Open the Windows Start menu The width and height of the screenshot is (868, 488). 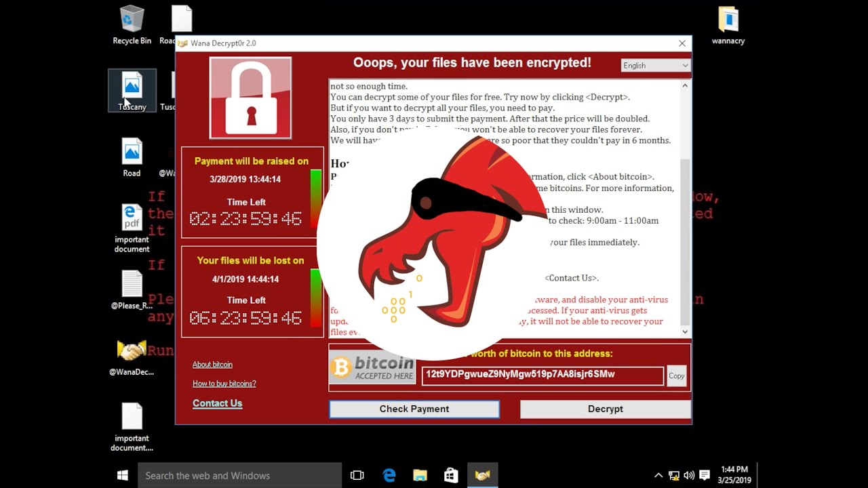point(122,475)
